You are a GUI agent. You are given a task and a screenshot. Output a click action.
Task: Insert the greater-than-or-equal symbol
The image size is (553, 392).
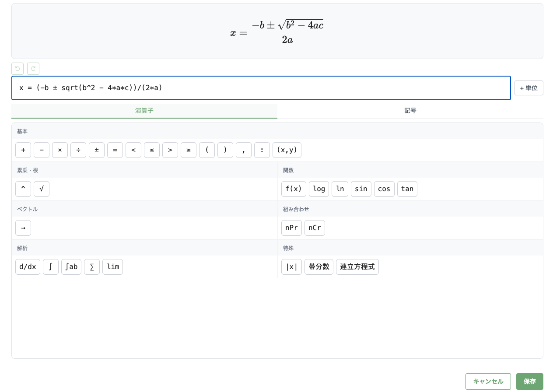tap(189, 150)
